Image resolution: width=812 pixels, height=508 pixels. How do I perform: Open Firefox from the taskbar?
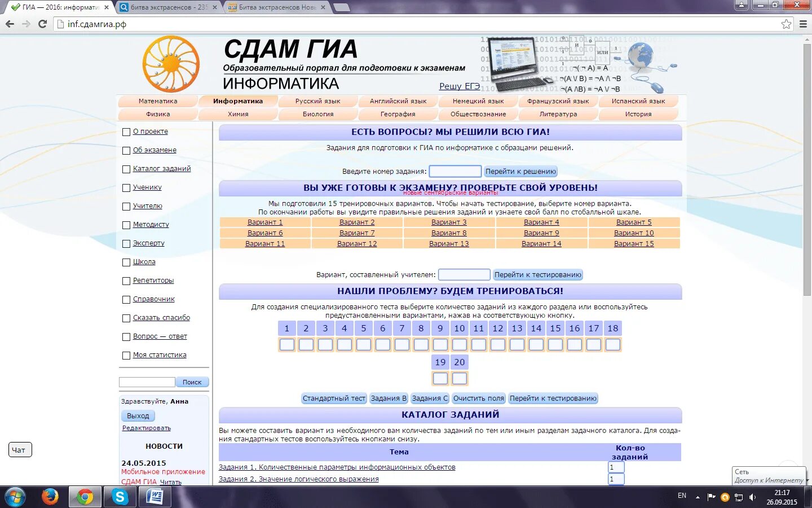tap(50, 497)
